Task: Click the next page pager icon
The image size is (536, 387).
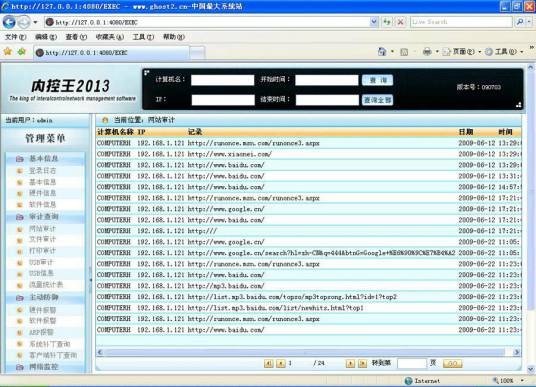Action: pos(350,363)
